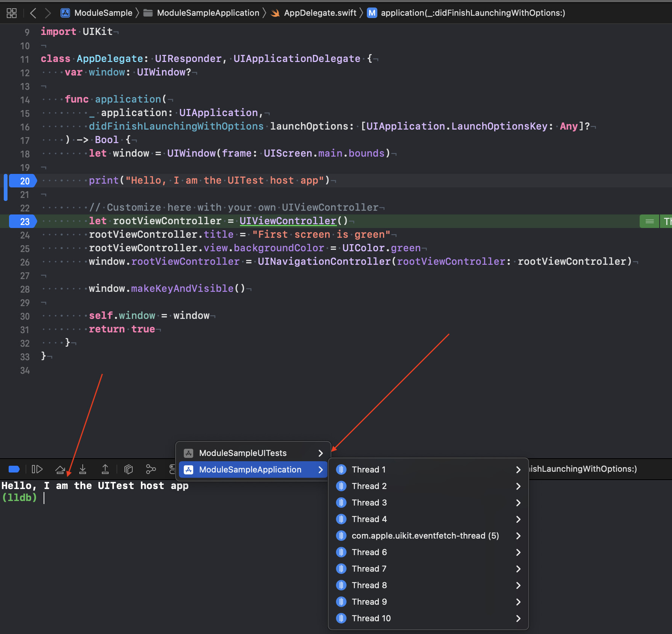The image size is (672, 634).
Task: Choose Thread 1 from the thread list
Action: [428, 469]
